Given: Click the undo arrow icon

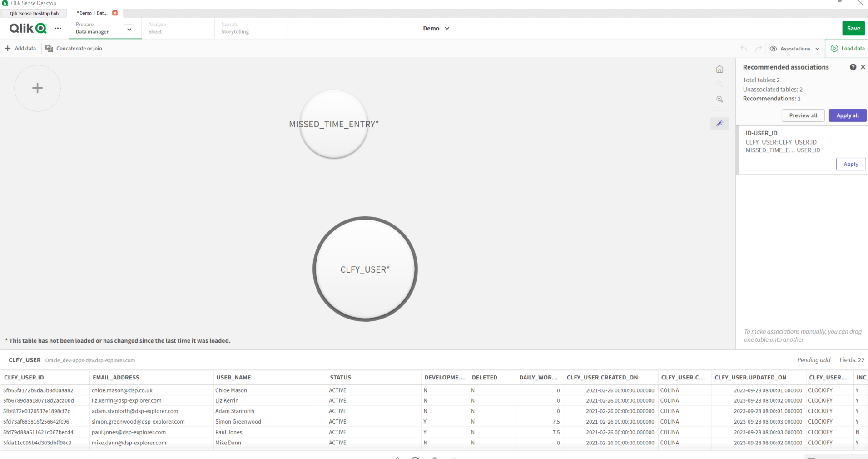Looking at the screenshot, I should tap(744, 49).
